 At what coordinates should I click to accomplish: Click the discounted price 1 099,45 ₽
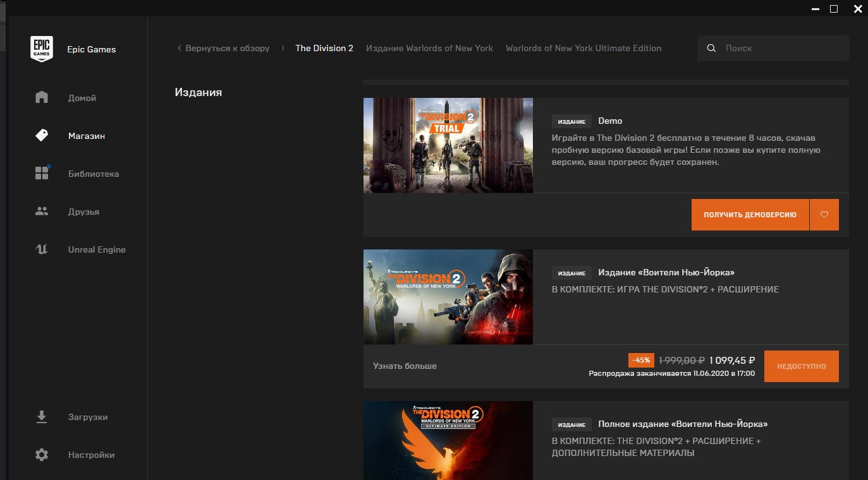(732, 360)
